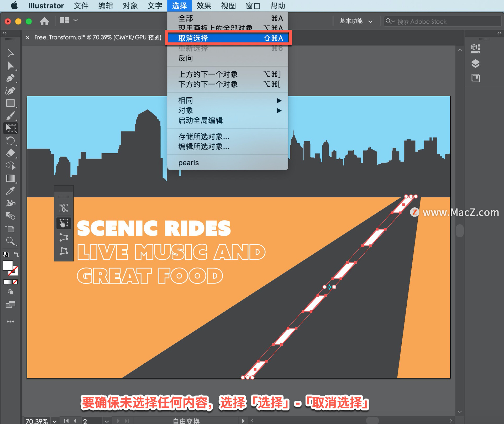Click the Free Distort widget icon
The height and width of the screenshot is (424, 504).
coord(64,251)
